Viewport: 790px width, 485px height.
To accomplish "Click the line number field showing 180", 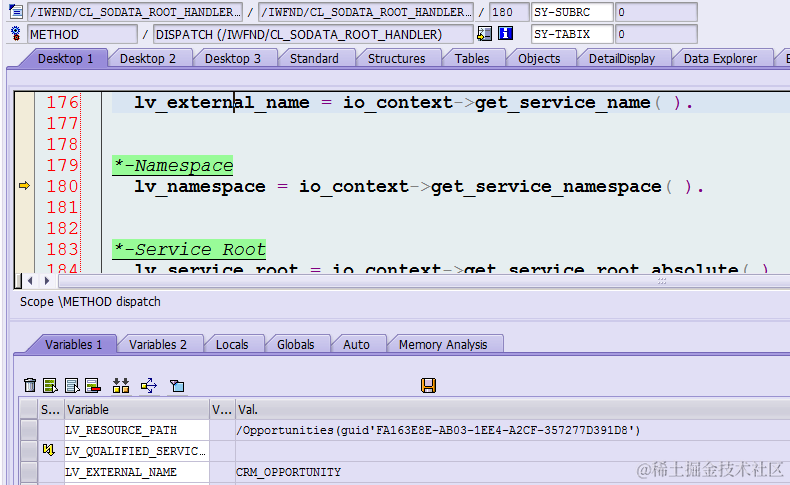I will [x=509, y=12].
